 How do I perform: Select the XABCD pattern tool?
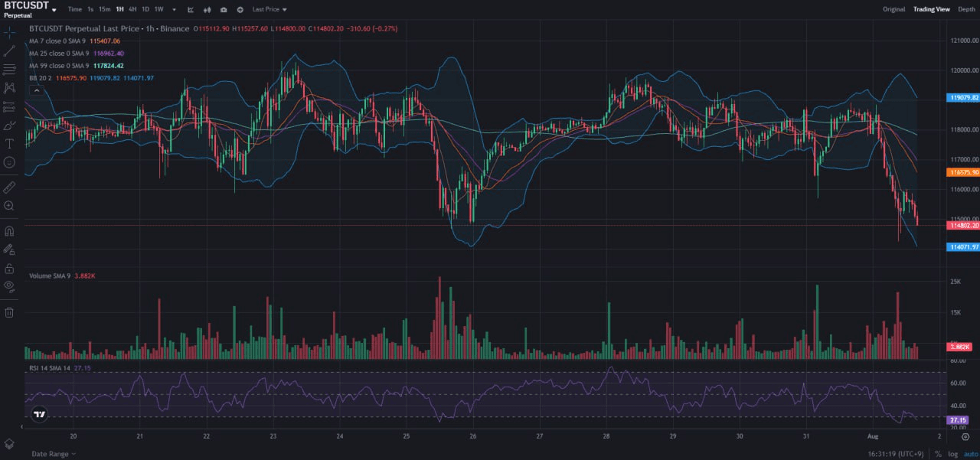click(9, 88)
